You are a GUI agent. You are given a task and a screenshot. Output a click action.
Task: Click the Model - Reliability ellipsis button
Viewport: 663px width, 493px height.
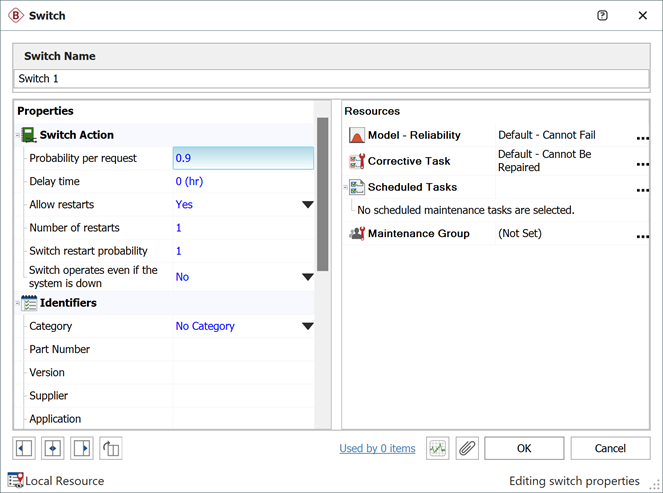pos(642,138)
